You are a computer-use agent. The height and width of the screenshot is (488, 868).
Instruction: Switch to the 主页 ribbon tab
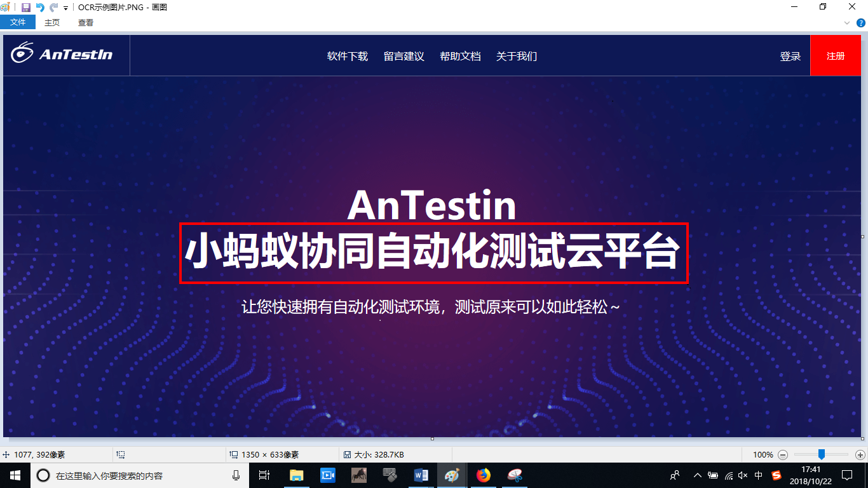click(x=52, y=22)
